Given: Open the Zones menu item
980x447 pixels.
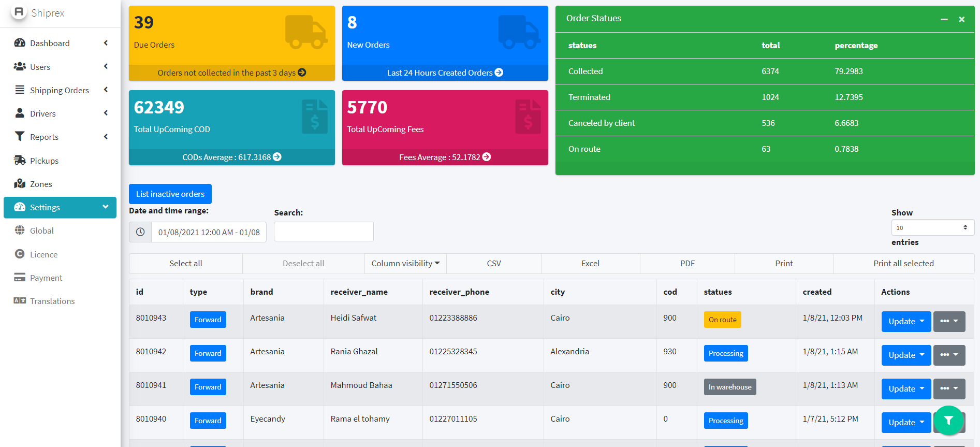Looking at the screenshot, I should point(60,184).
